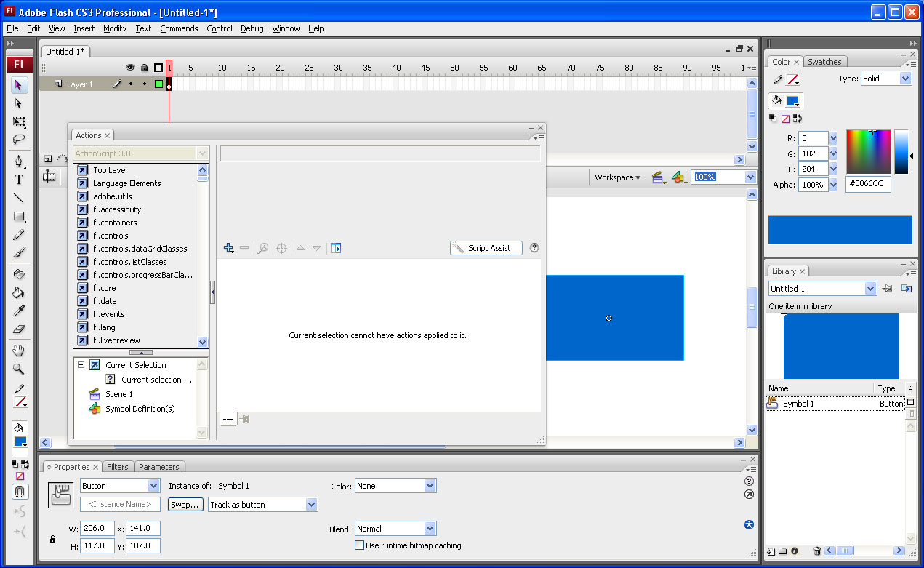Click the Accessibility button in Properties panel
This screenshot has width=924, height=568.
(749, 525)
